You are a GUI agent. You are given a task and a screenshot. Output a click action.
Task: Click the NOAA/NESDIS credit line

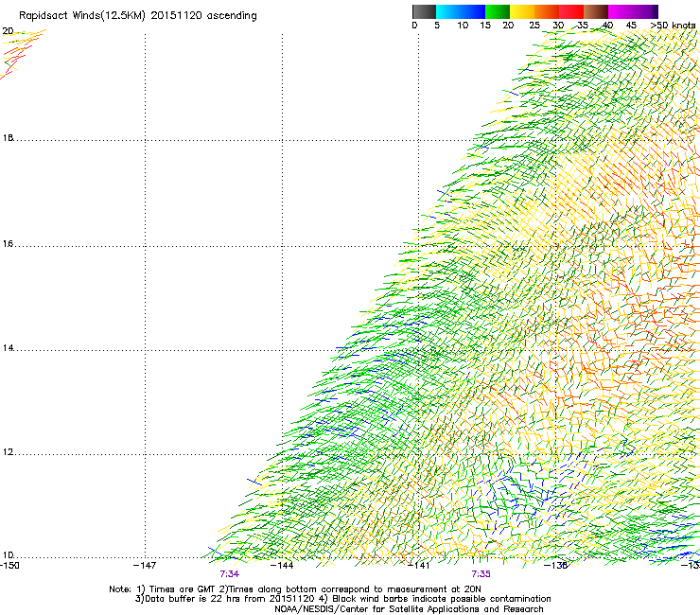[x=409, y=608]
